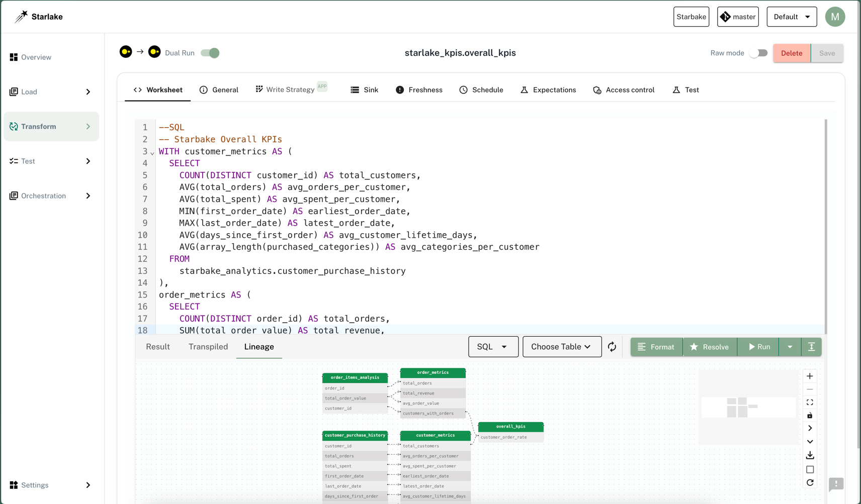Click the Delete button

[x=792, y=53]
